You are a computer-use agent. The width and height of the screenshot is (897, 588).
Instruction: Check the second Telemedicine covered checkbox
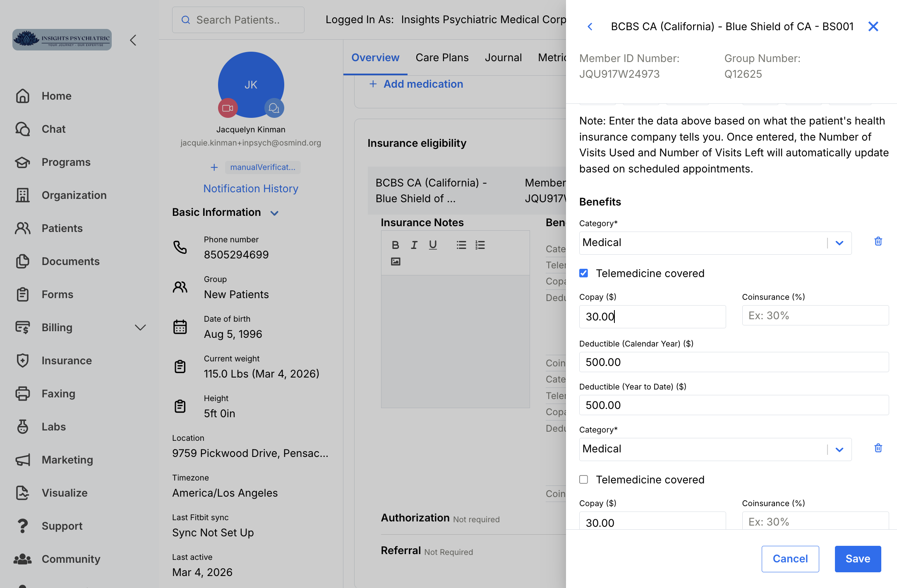583,480
